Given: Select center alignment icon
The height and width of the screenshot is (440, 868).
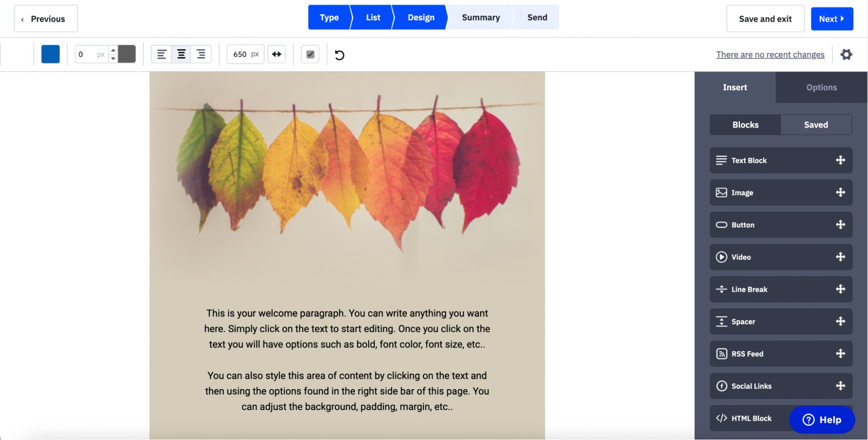Looking at the screenshot, I should click(181, 54).
